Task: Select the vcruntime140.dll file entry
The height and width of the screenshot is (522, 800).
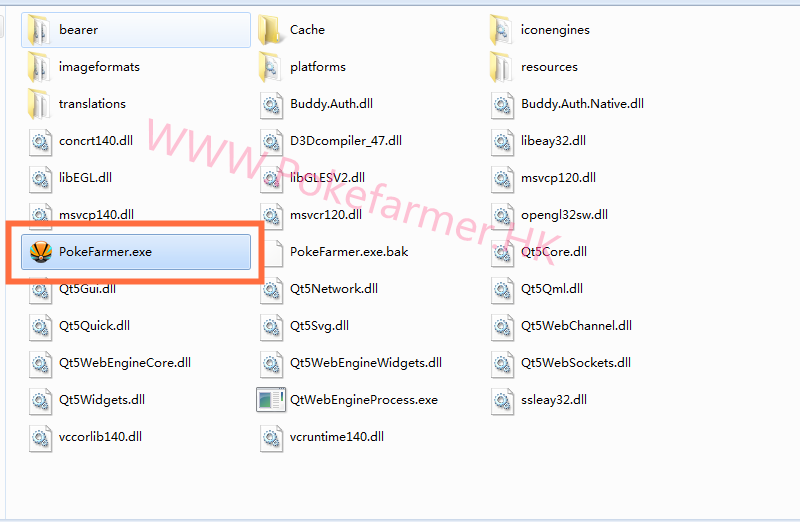Action: (x=322, y=437)
